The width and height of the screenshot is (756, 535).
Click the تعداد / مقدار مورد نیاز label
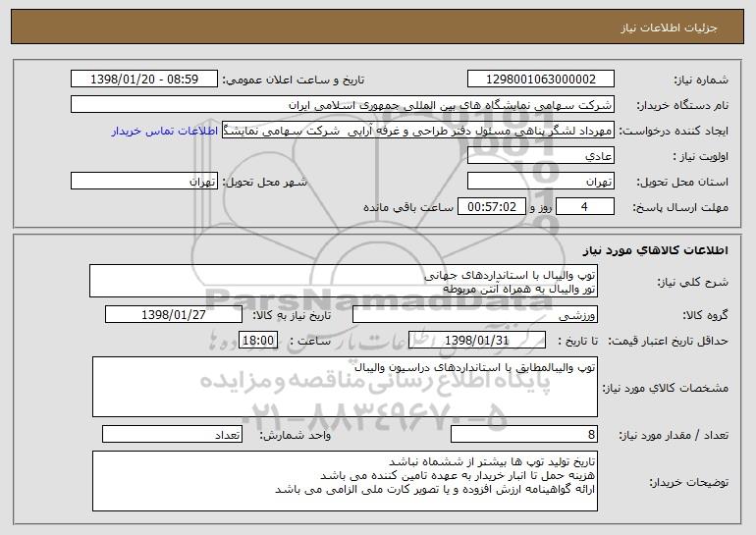coord(674,435)
